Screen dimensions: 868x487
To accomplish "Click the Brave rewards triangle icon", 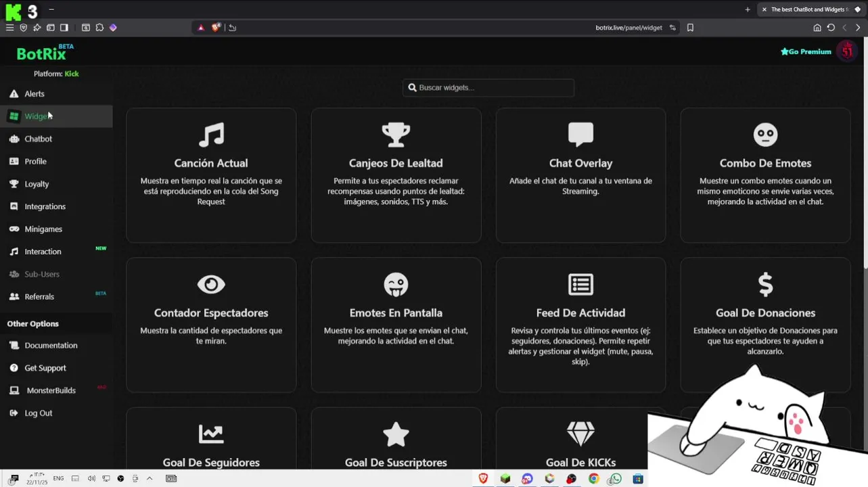I will (201, 28).
